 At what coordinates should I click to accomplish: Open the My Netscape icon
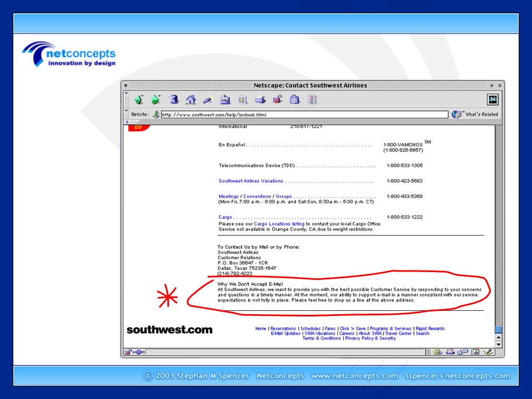[x=226, y=100]
